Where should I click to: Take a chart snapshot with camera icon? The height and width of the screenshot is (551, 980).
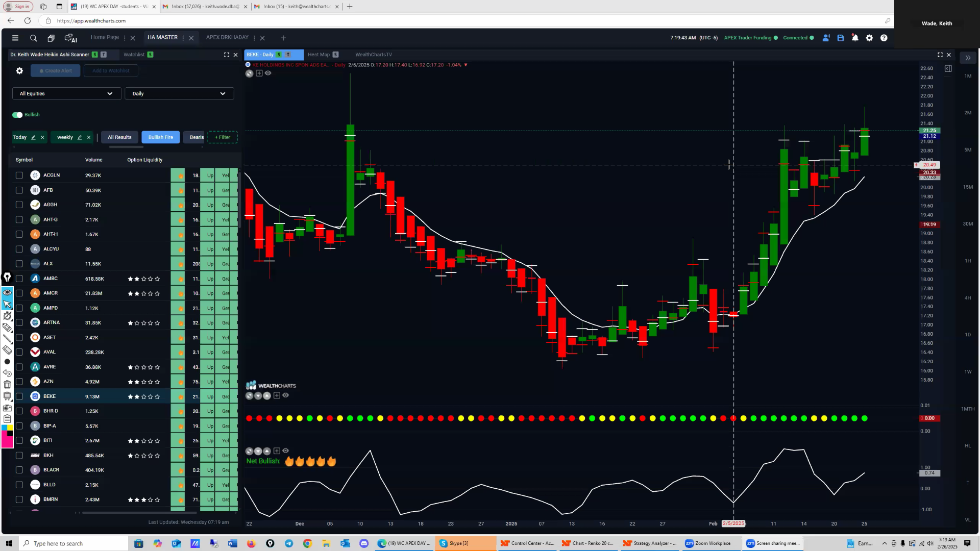7,408
